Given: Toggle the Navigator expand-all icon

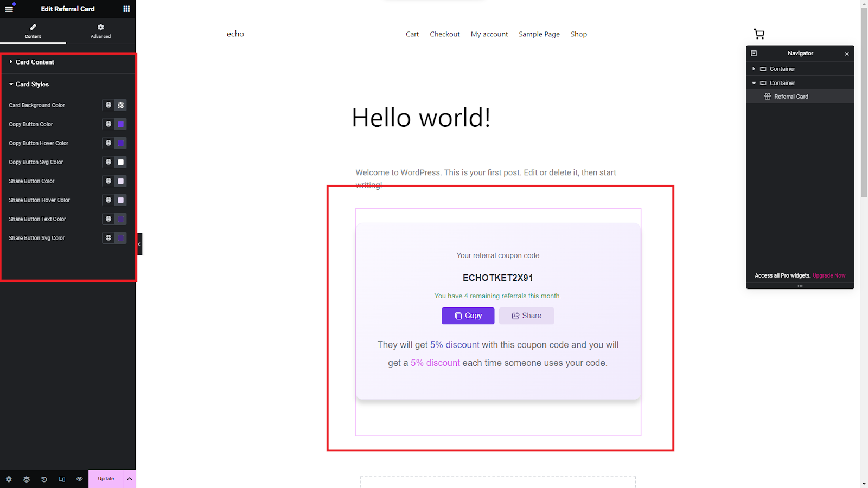Looking at the screenshot, I should (754, 53).
